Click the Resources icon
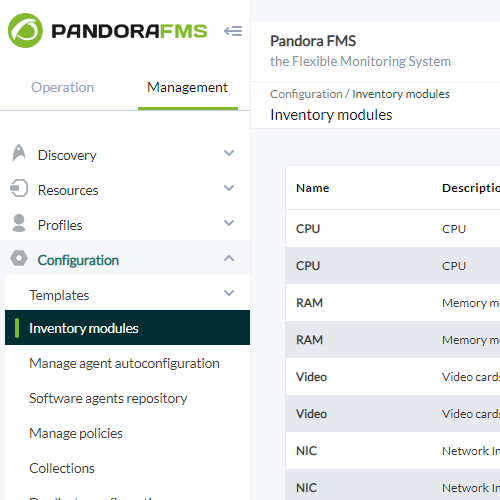 tap(19, 188)
